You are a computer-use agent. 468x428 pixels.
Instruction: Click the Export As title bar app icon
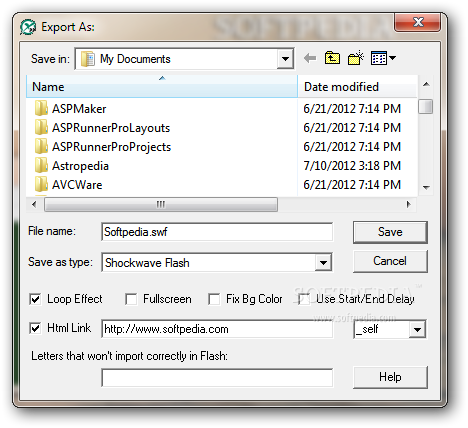[28, 27]
